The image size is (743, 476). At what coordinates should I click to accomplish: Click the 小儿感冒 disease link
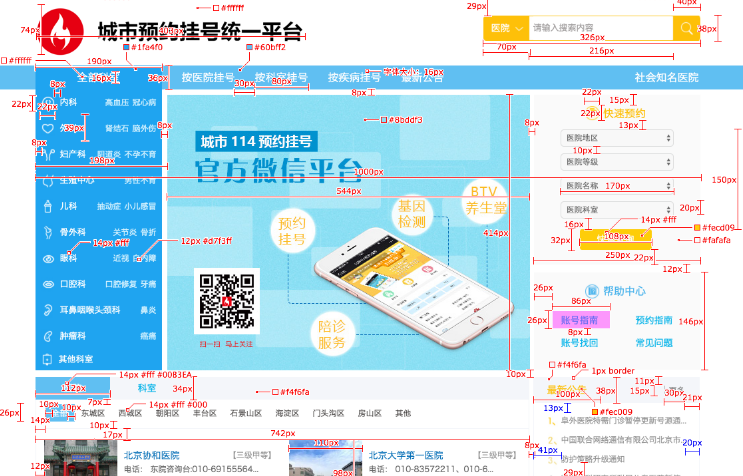pyautogui.click(x=140, y=207)
